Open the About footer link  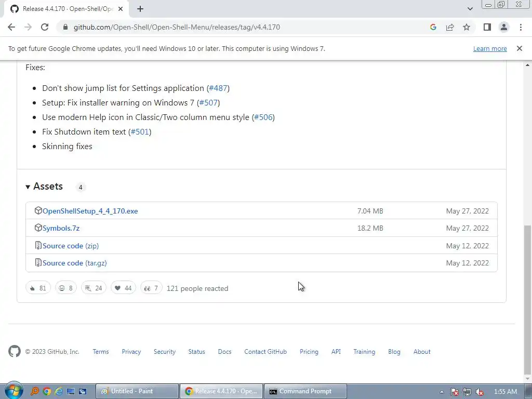(x=422, y=352)
